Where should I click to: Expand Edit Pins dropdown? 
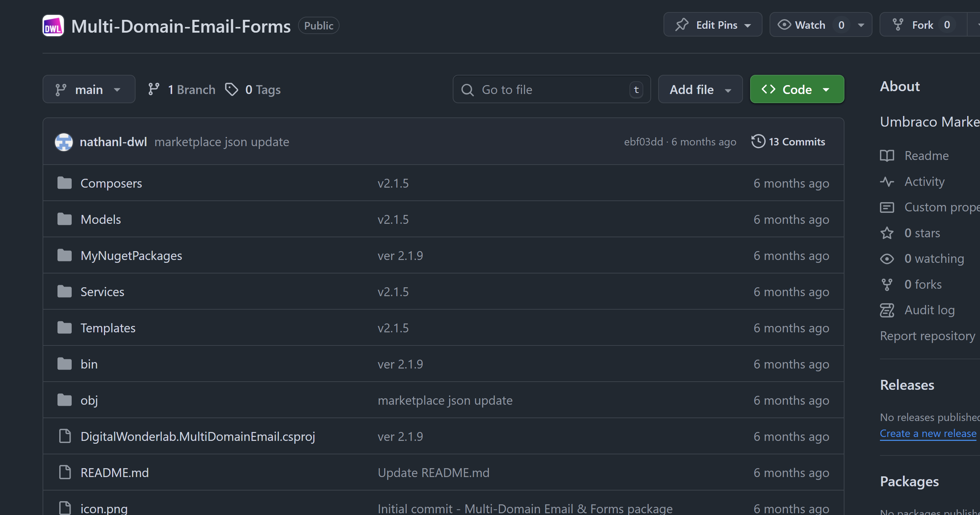pos(712,25)
